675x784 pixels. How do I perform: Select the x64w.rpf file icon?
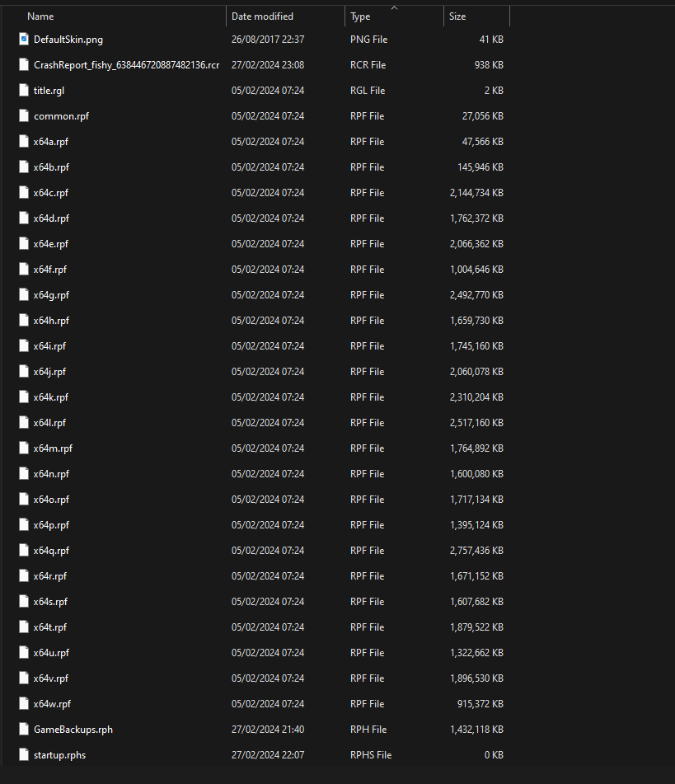[23, 704]
